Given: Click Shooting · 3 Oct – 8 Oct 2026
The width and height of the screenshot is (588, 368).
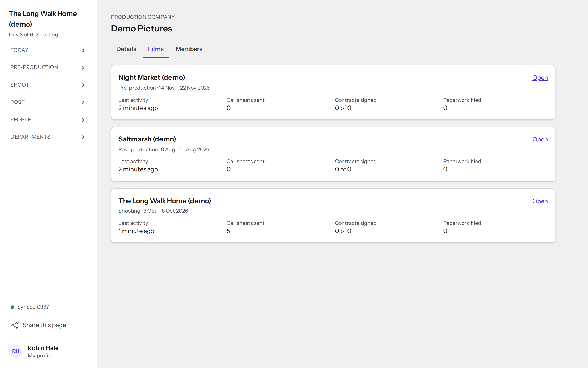Looking at the screenshot, I should [x=153, y=211].
